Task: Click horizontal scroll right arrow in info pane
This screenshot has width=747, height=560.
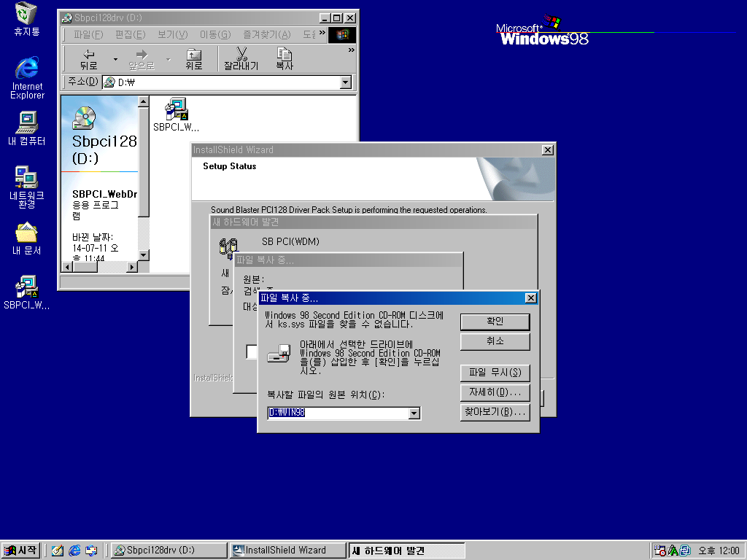Action: click(132, 267)
